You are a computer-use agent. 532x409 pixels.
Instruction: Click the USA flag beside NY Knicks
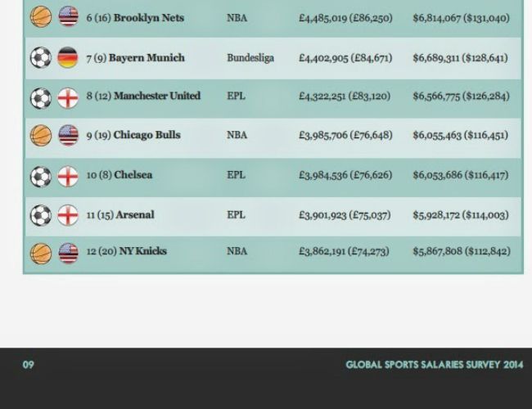click(x=68, y=253)
